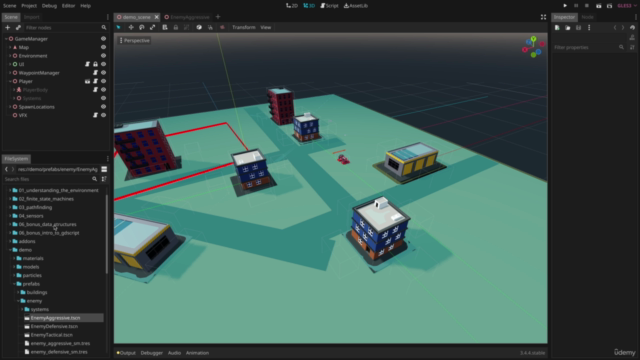Image resolution: width=640 pixels, height=360 pixels.
Task: Open script attached to PlayerBody node
Action: click(96, 90)
